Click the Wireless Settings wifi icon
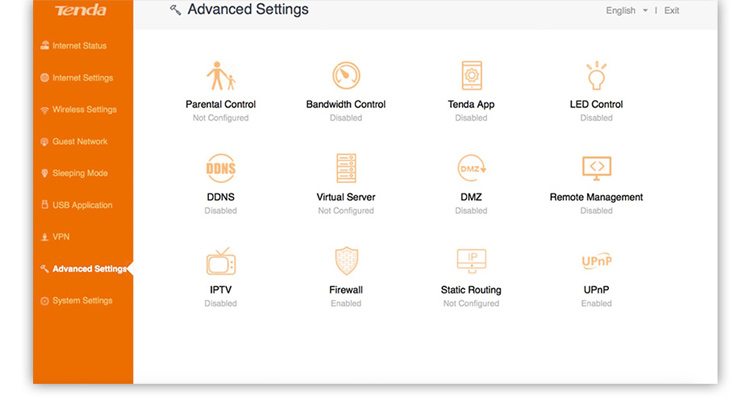This screenshot has height=417, width=750. pos(44,110)
